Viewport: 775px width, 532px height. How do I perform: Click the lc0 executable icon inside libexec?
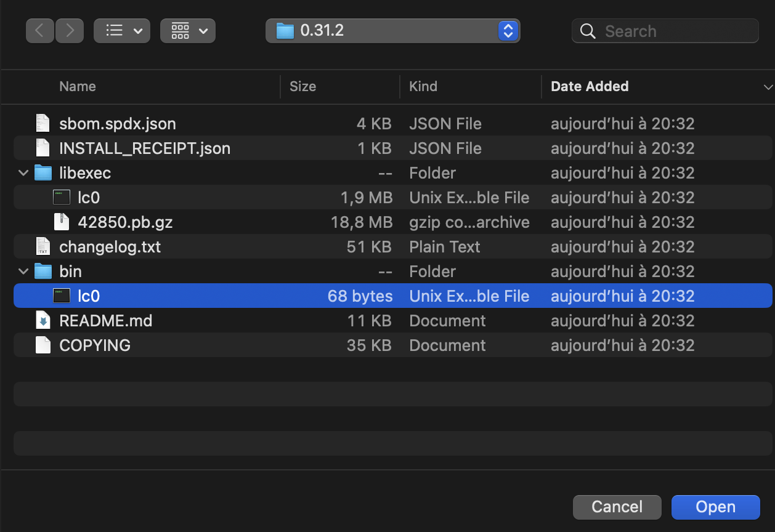click(x=61, y=197)
